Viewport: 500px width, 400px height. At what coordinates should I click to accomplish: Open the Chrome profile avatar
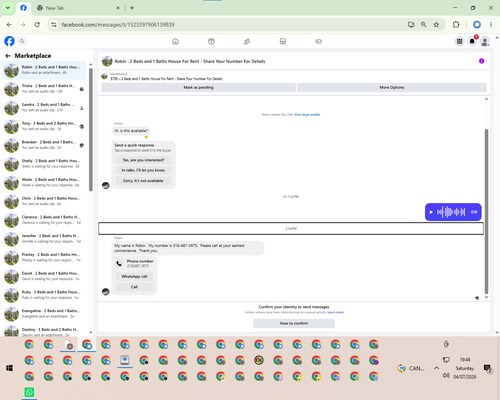[x=477, y=25]
